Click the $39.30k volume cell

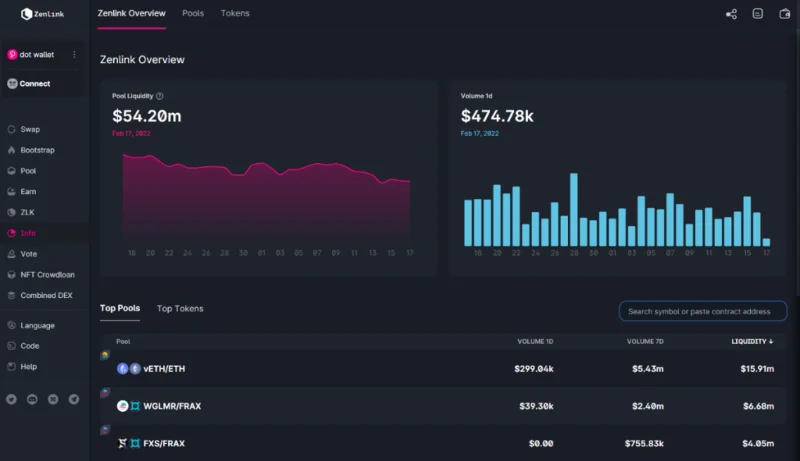[x=536, y=406]
